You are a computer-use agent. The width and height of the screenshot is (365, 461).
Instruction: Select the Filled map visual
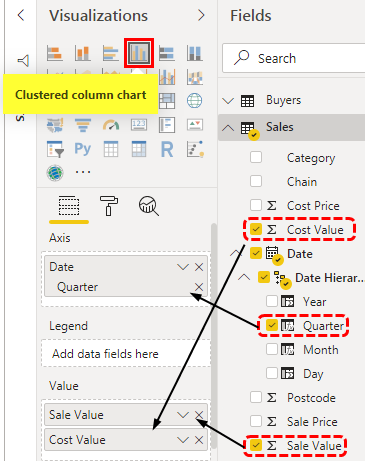point(55,125)
